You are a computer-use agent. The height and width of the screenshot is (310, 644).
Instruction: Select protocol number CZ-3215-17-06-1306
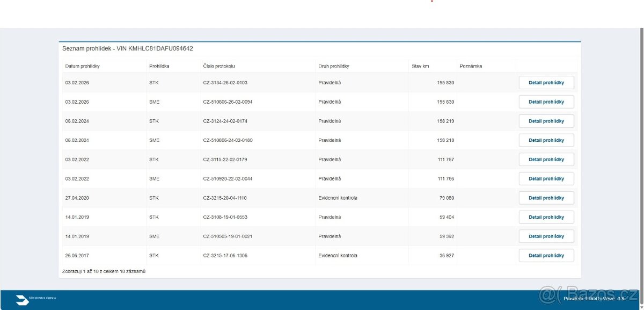pyautogui.click(x=225, y=256)
